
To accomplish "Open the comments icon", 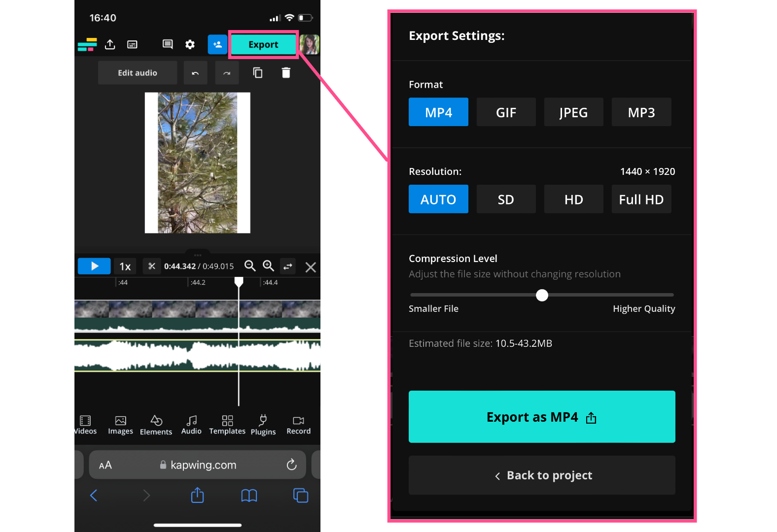I will point(168,45).
